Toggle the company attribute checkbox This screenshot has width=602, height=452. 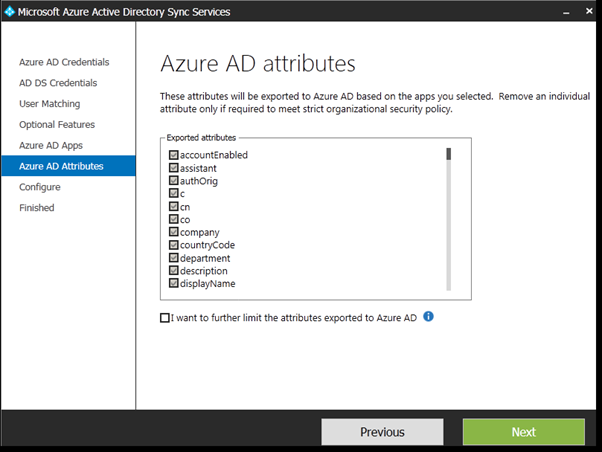point(174,232)
